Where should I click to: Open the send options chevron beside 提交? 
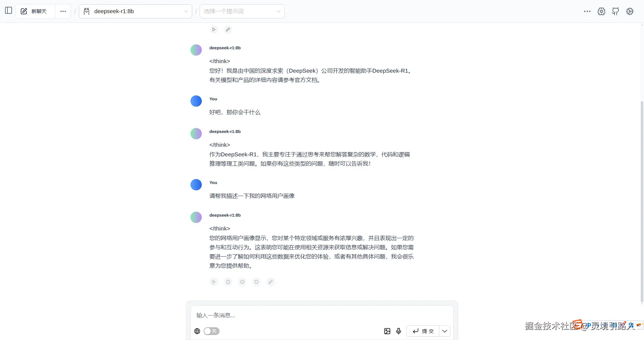[x=444, y=331]
